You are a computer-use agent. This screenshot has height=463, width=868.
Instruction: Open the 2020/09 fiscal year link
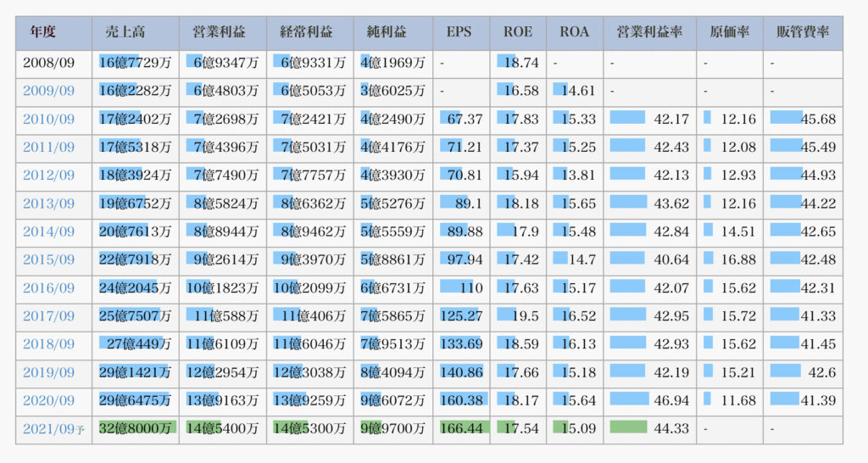48,400
